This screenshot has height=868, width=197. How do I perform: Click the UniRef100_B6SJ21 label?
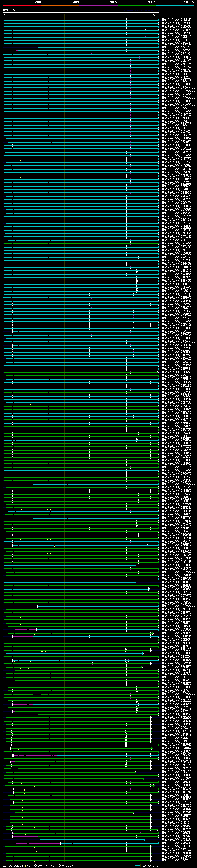pos(177,487)
